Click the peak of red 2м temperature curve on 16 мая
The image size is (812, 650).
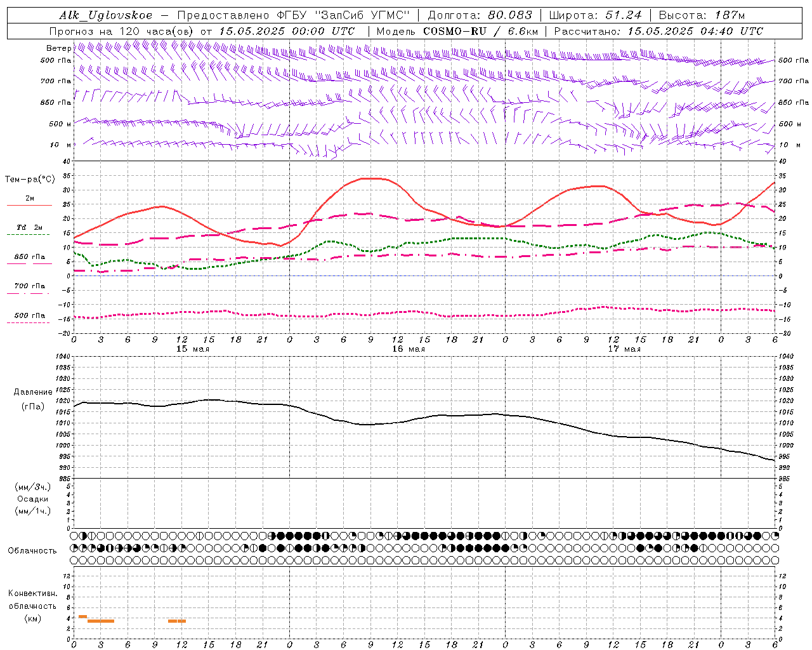coord(371,178)
